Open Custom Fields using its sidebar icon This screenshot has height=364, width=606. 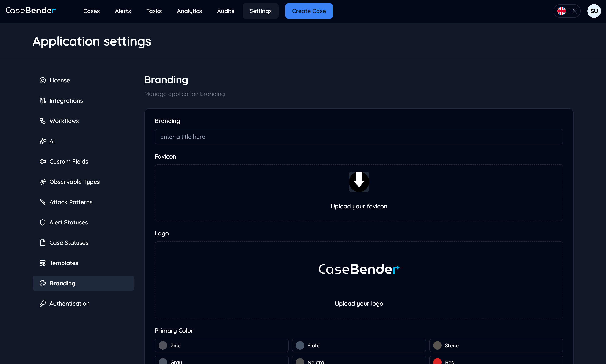43,161
